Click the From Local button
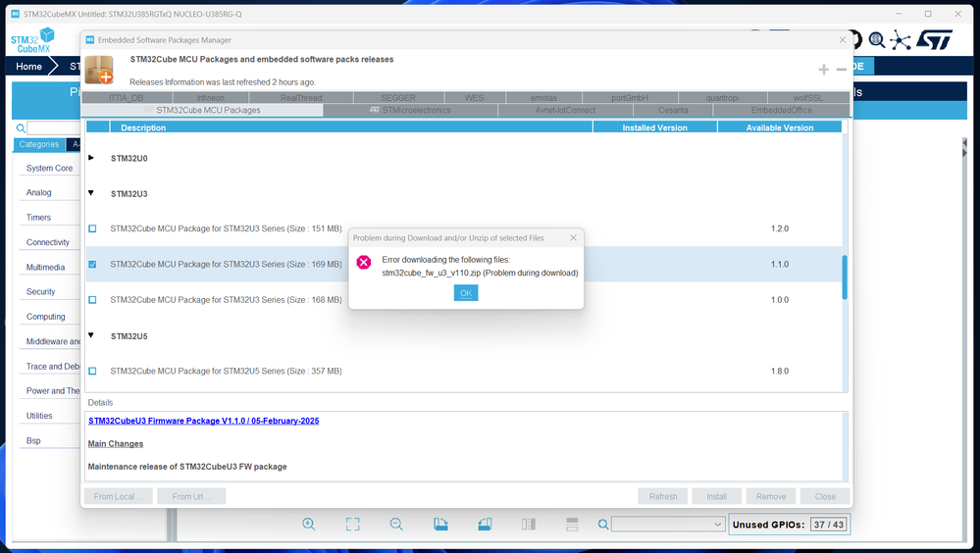The height and width of the screenshot is (553, 980). coord(118,496)
